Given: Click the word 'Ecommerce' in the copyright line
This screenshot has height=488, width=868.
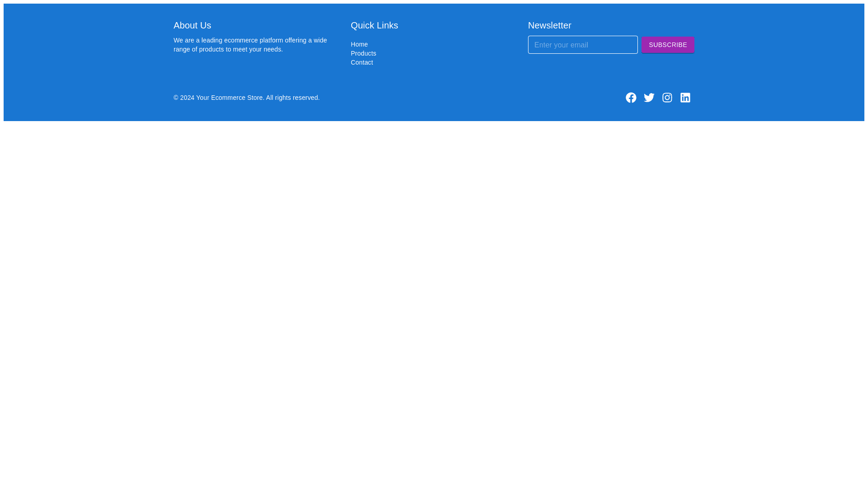Looking at the screenshot, I should point(228,98).
